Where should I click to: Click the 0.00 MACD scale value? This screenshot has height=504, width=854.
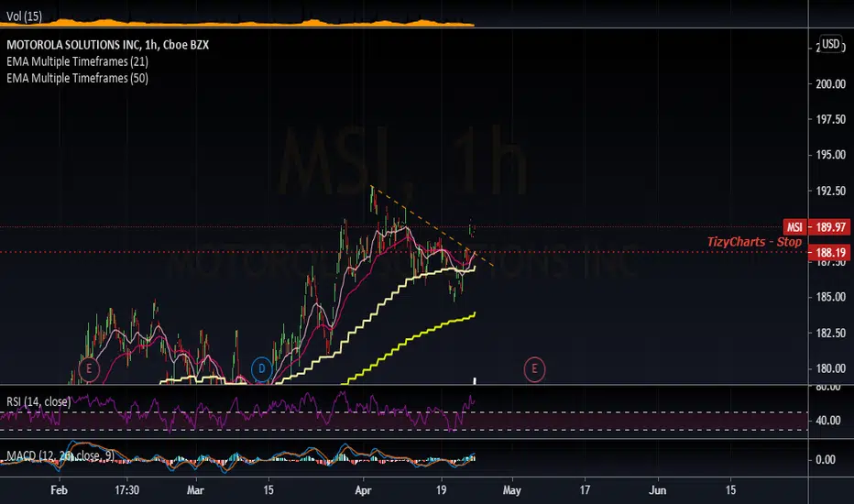826,460
